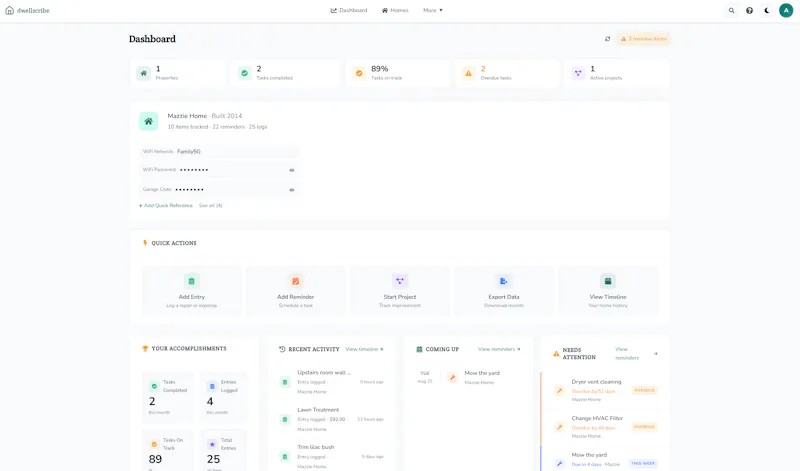Viewport: 800px width, 471px height.
Task: Click the wrench icon beside Mow the yard in Coming Up
Action: click(x=452, y=378)
